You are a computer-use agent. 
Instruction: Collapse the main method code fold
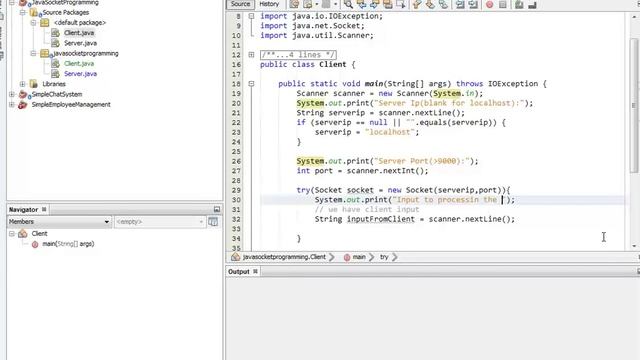coord(251,84)
